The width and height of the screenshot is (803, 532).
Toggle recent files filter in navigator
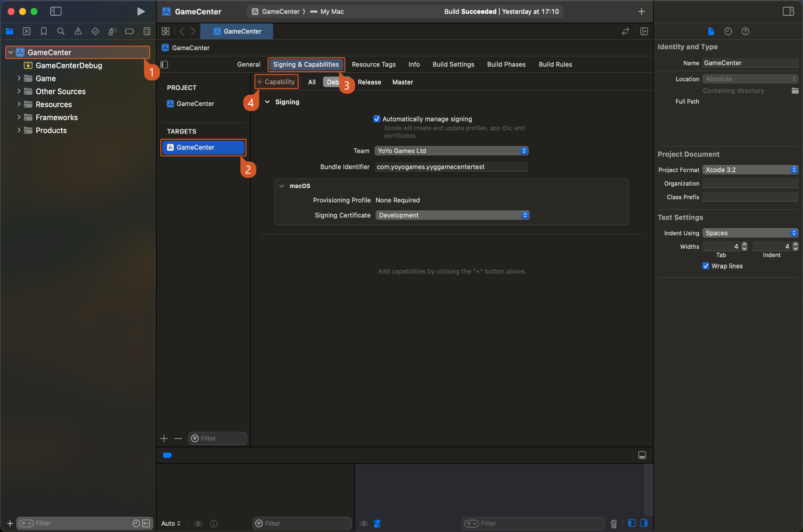[x=136, y=523]
